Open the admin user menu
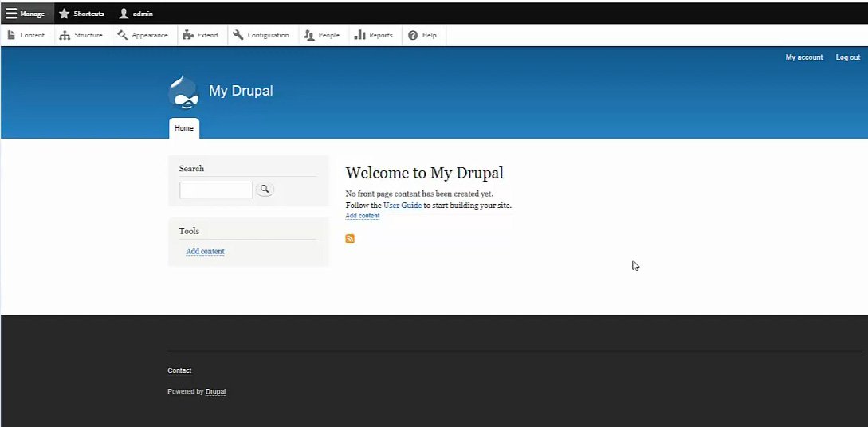The height and width of the screenshot is (427, 868). (x=136, y=14)
